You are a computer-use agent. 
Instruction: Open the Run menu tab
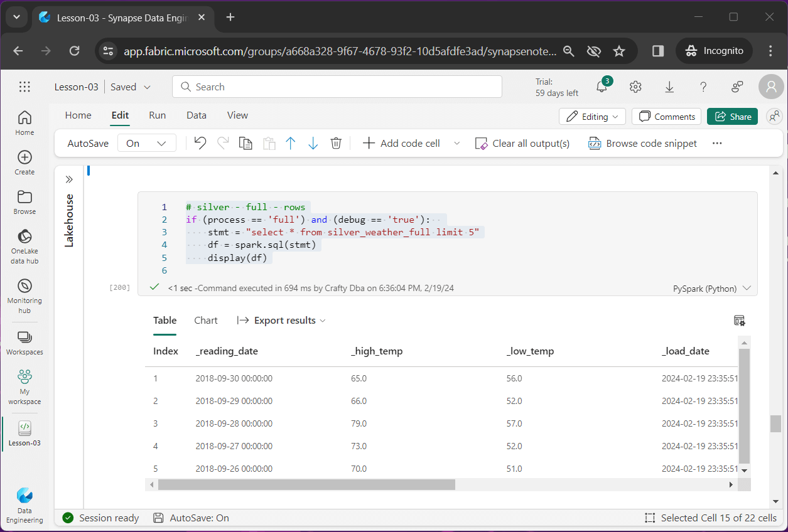click(x=157, y=115)
